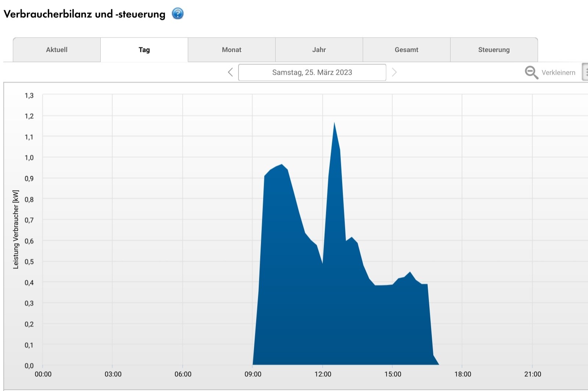Click the Leistung Verbraucher [kW] axis title

[16, 230]
